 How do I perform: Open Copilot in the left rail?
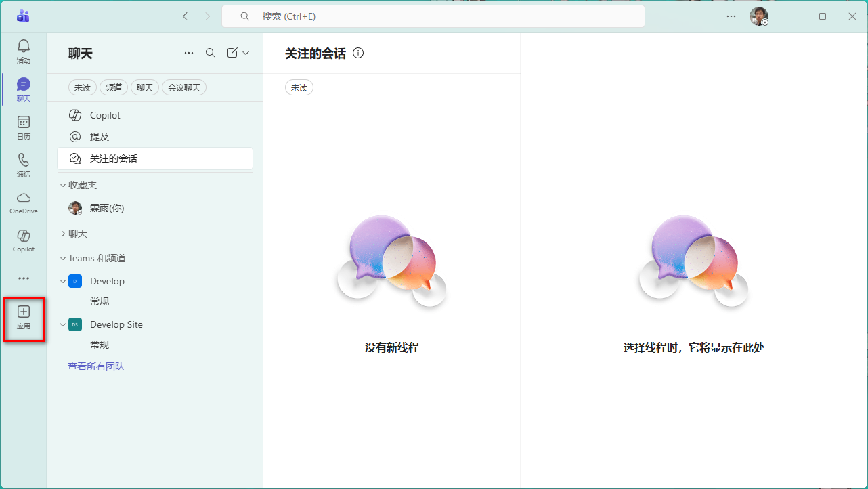point(24,240)
